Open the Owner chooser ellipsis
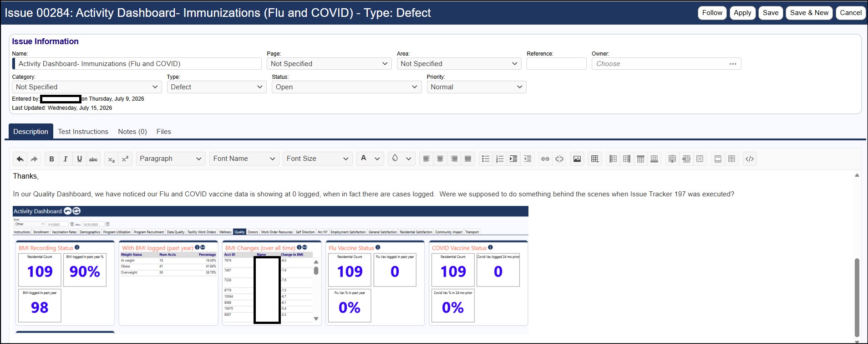 click(732, 64)
